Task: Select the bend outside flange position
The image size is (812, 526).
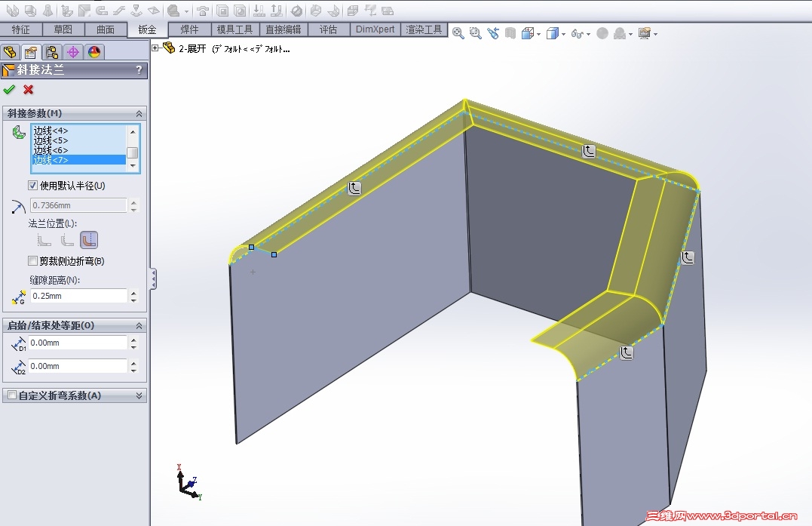Action: tap(89, 240)
